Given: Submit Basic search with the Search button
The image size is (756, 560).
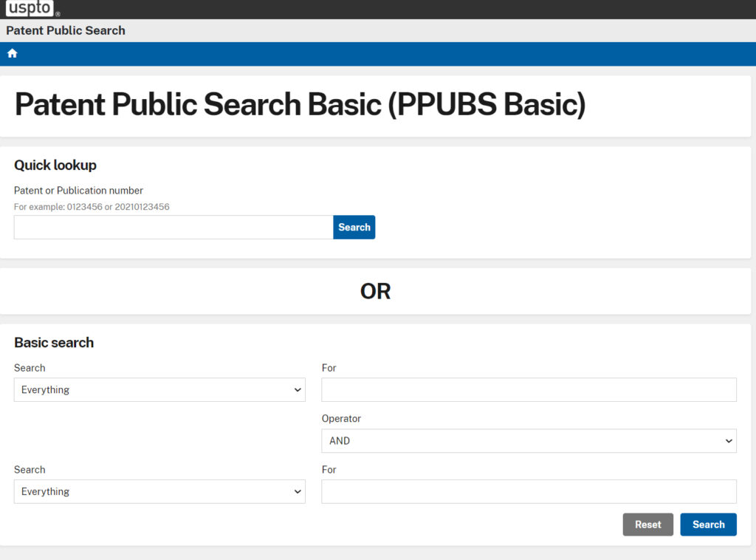Looking at the screenshot, I should tap(708, 525).
